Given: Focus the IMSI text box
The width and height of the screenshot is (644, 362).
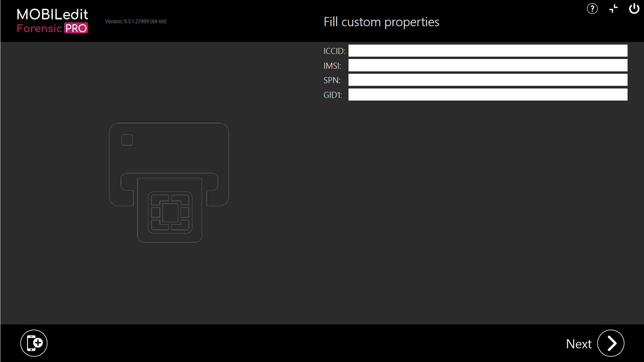Looking at the screenshot, I should pyautogui.click(x=488, y=65).
